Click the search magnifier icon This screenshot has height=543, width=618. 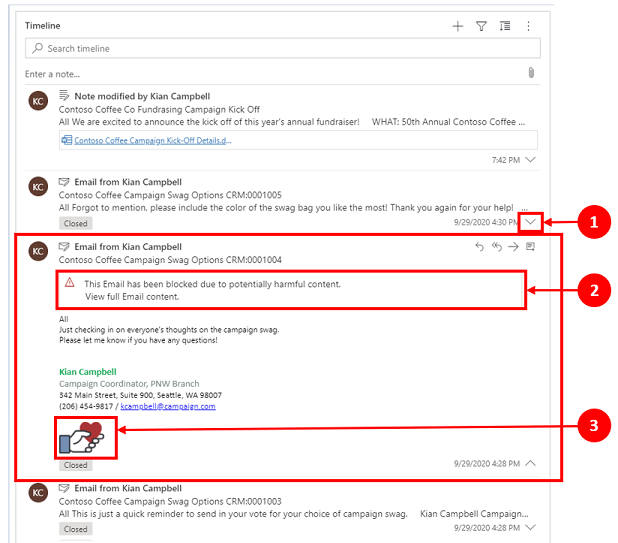[38, 48]
